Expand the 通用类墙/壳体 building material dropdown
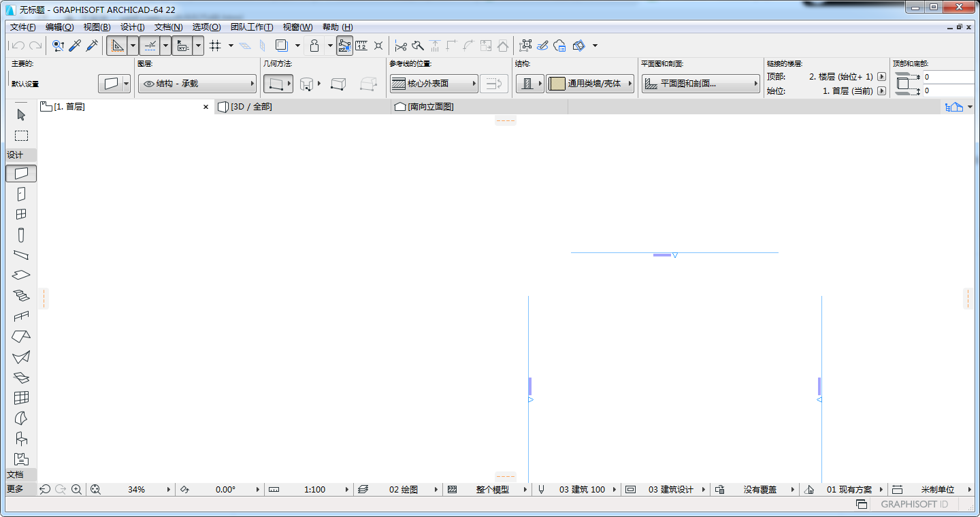Image resolution: width=980 pixels, height=517 pixels. [x=589, y=84]
